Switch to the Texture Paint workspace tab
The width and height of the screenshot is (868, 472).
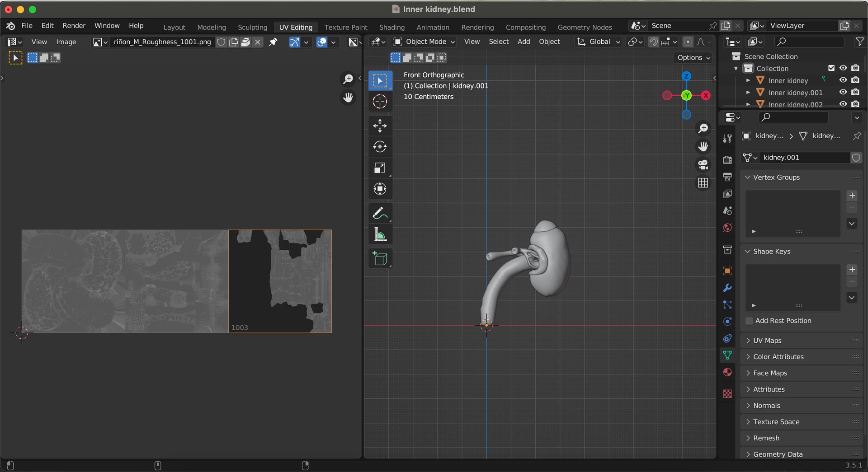click(346, 27)
